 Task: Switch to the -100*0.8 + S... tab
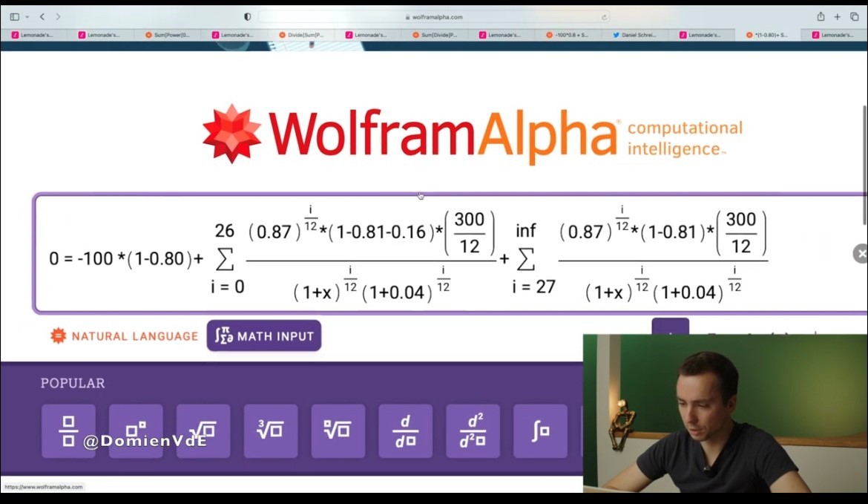click(x=568, y=35)
